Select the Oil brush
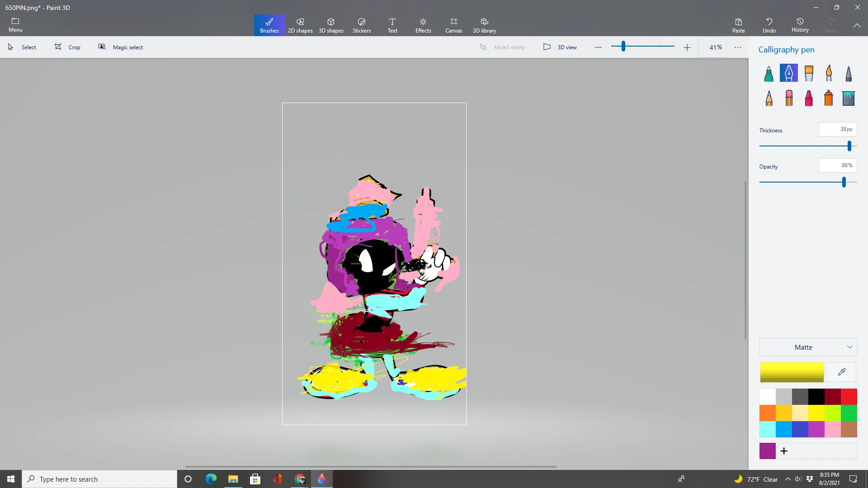Image resolution: width=868 pixels, height=488 pixels. pos(809,73)
